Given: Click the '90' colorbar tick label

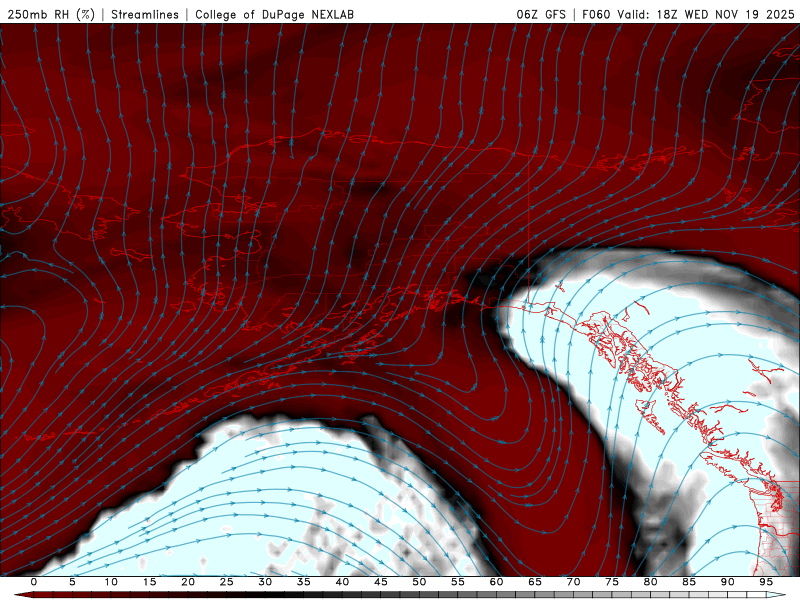Looking at the screenshot, I should 728,582.
